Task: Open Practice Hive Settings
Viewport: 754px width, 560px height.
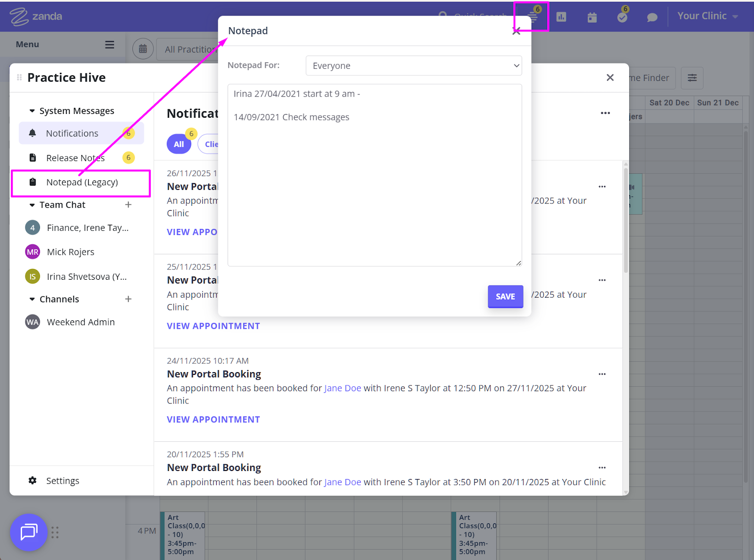Action: [x=62, y=481]
